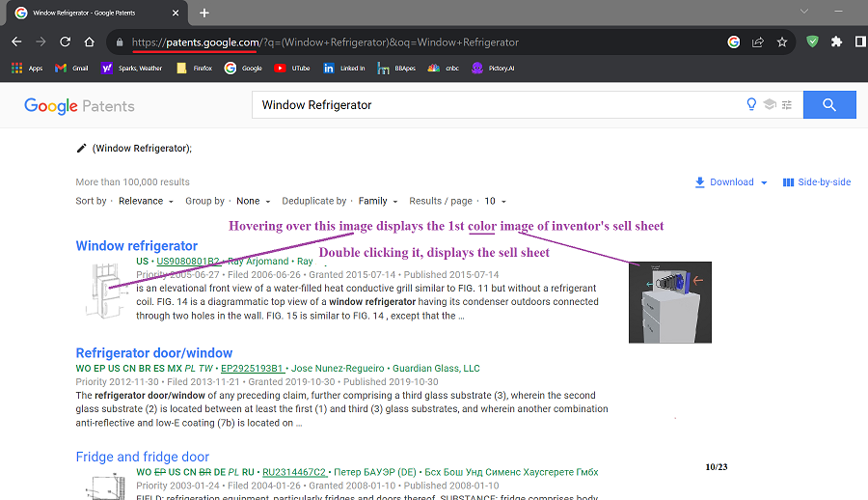Open the BBApes bookmark
Viewport: 868px width, 500px height.
(x=396, y=69)
